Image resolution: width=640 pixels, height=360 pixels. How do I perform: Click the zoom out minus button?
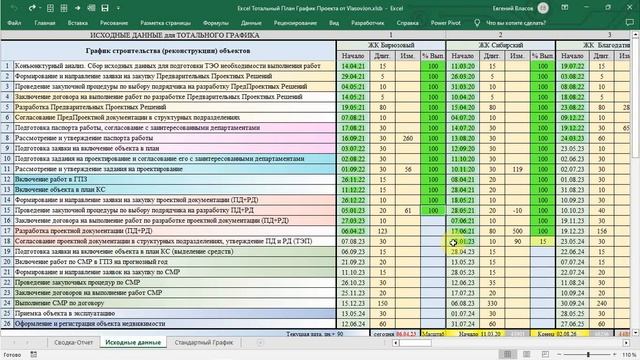point(559,354)
